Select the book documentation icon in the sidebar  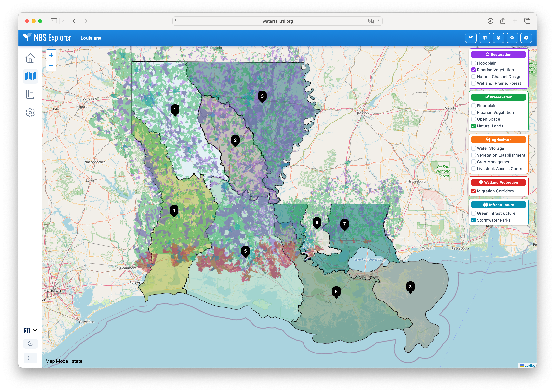[x=30, y=94]
